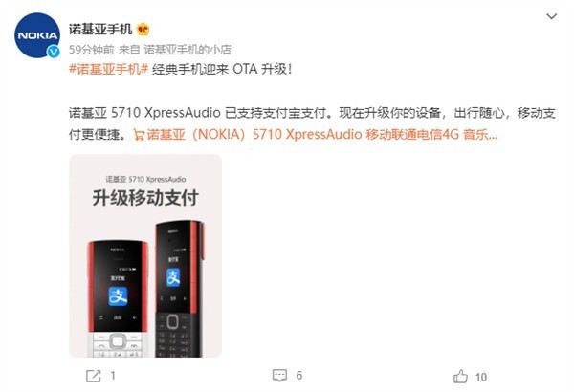Click the post text about 支付宝支付
The width and height of the screenshot is (574, 392).
pyautogui.click(x=312, y=123)
